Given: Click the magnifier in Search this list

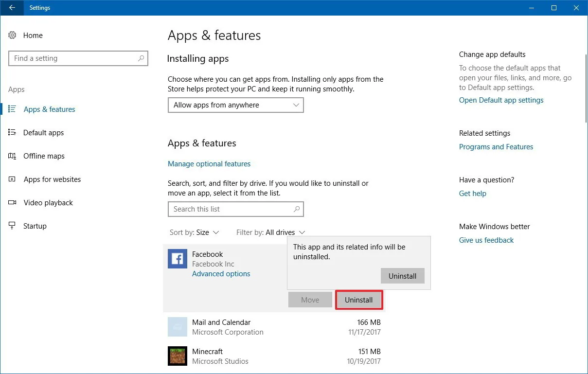Looking at the screenshot, I should [x=297, y=209].
